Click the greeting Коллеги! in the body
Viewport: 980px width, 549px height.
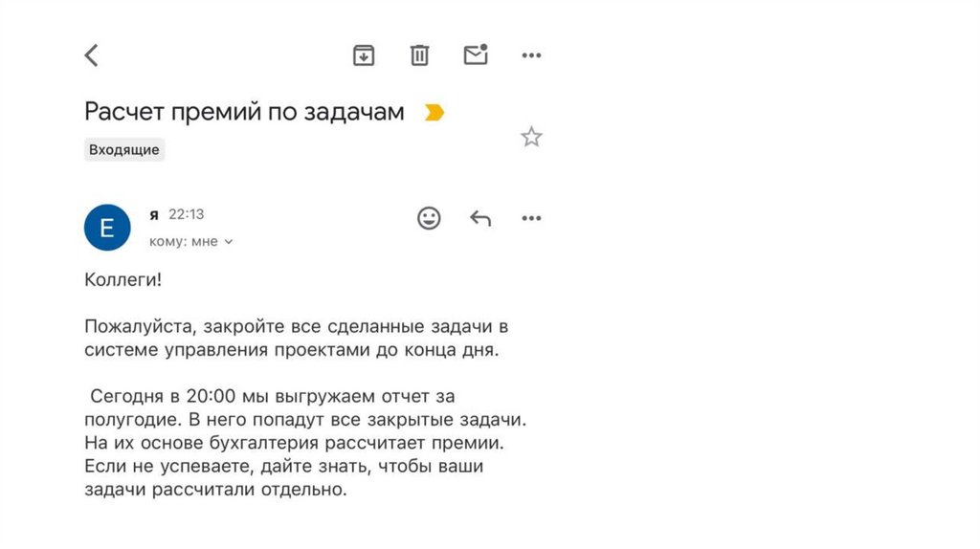click(123, 279)
